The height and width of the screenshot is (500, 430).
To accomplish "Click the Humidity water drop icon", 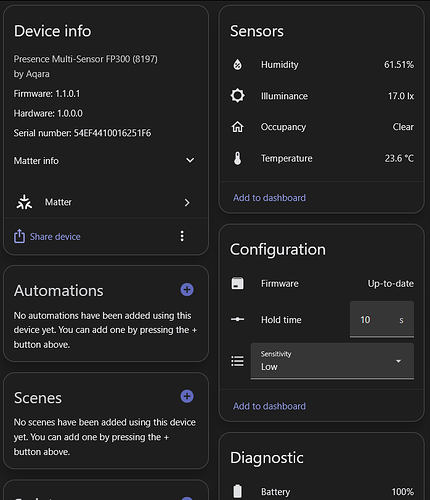I will click(x=237, y=64).
